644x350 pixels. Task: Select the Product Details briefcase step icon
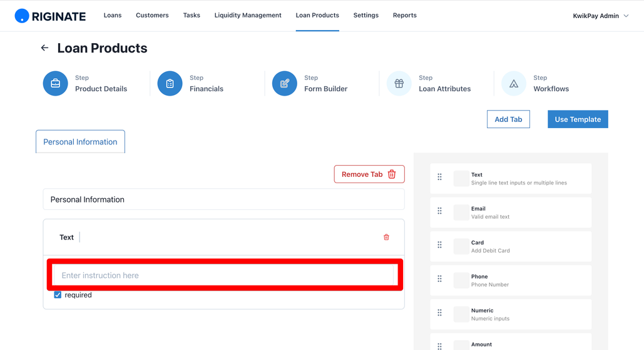tap(56, 83)
